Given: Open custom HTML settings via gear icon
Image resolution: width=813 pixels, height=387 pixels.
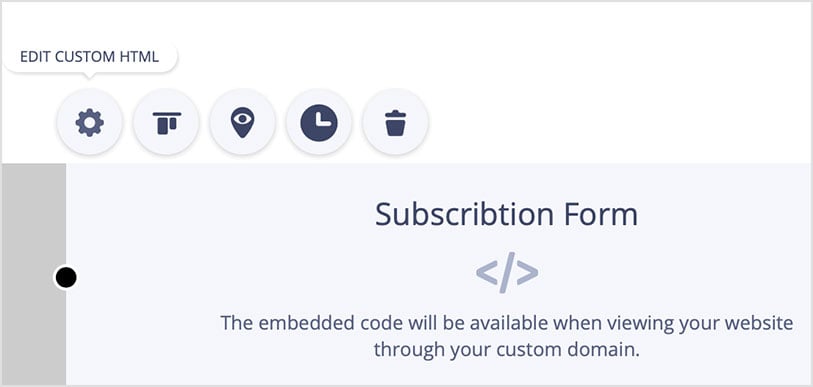Looking at the screenshot, I should pos(90,122).
